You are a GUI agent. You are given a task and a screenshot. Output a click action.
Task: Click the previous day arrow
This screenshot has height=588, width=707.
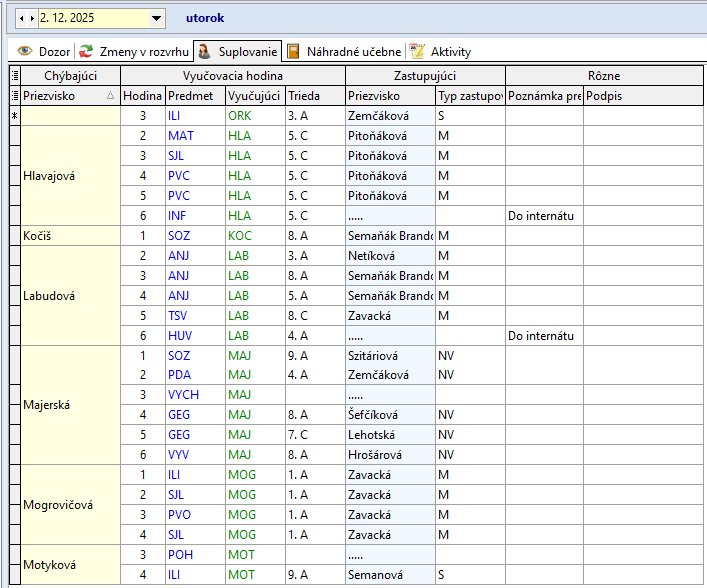pos(21,18)
